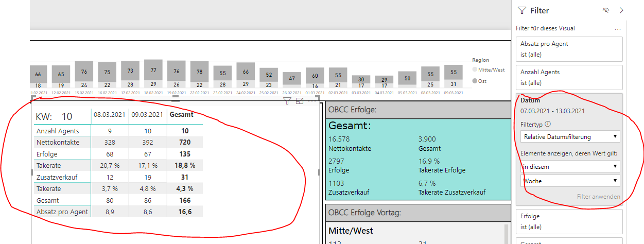Click the '16,9 %' Takerate Erfolge value

(429, 161)
